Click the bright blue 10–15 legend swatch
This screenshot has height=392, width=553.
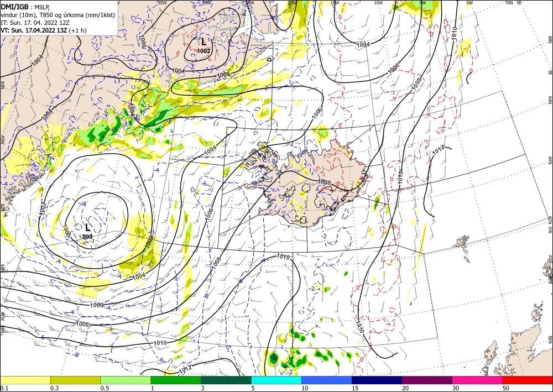(327, 380)
